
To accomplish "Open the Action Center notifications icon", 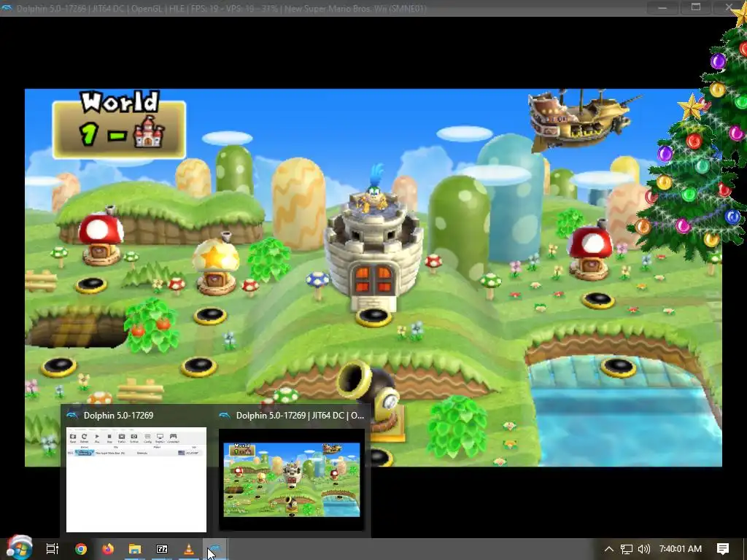I will click(x=723, y=549).
